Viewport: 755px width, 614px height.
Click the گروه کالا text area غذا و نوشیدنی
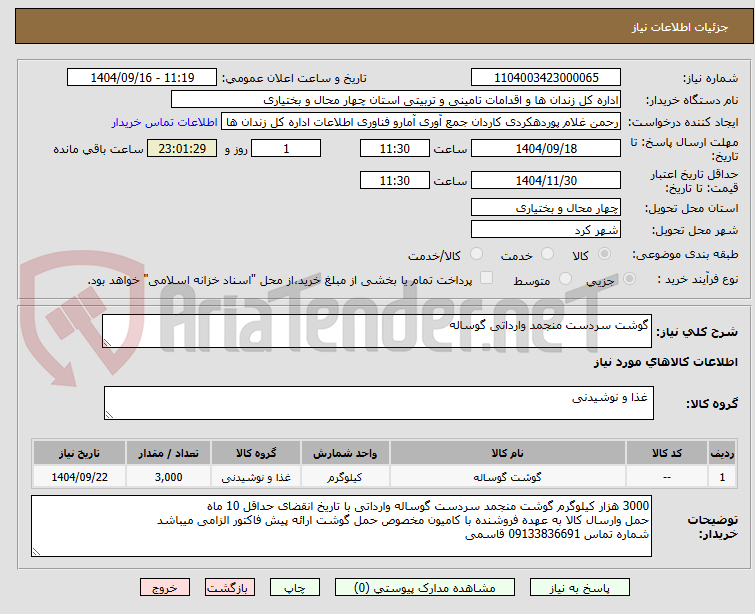click(x=379, y=403)
